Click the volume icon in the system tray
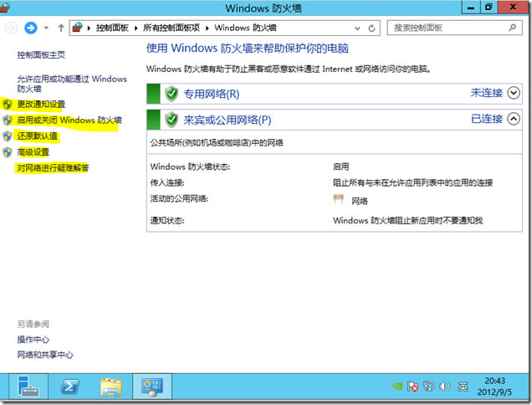 (444, 387)
